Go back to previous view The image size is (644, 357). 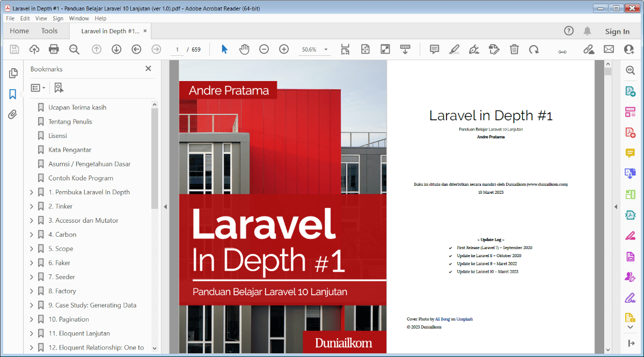coord(136,49)
